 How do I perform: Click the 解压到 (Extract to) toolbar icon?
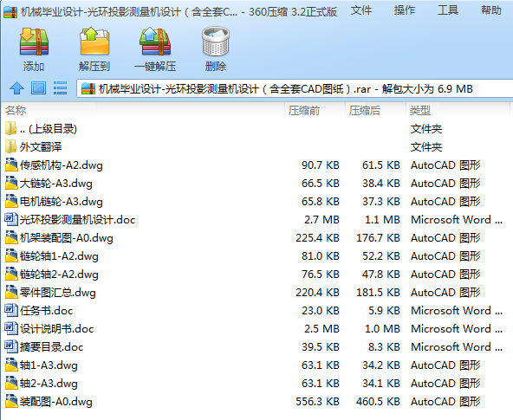[94, 42]
